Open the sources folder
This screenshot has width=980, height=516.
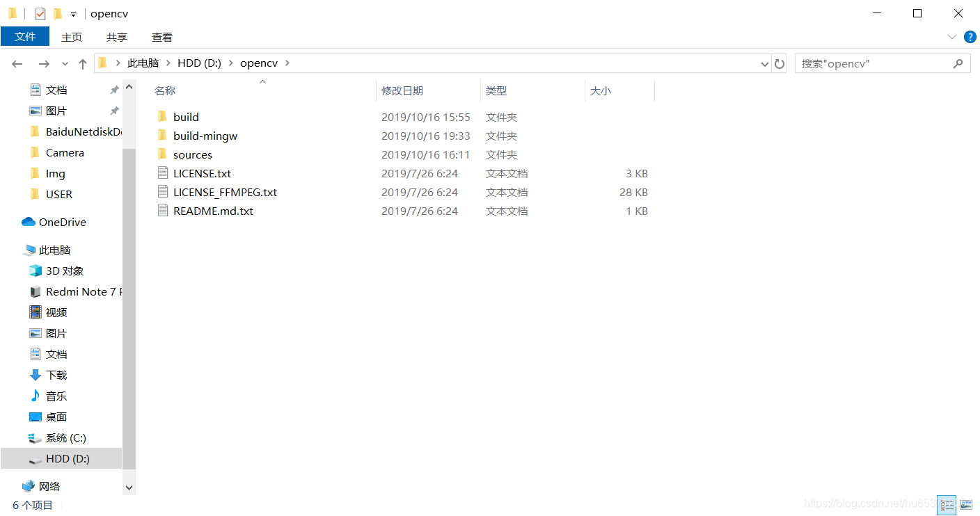(x=191, y=154)
